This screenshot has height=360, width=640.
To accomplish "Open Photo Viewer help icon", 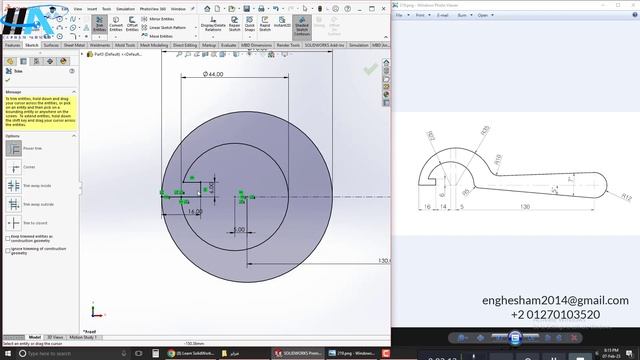I will pyautogui.click(x=635, y=15).
